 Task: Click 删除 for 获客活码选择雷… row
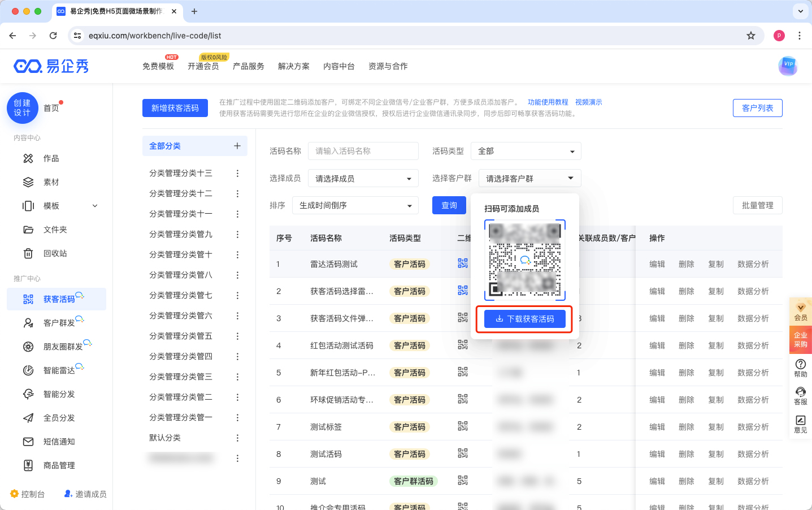point(687,291)
